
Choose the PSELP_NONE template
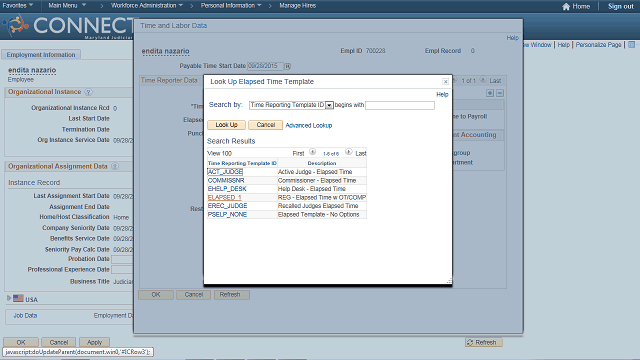click(227, 215)
